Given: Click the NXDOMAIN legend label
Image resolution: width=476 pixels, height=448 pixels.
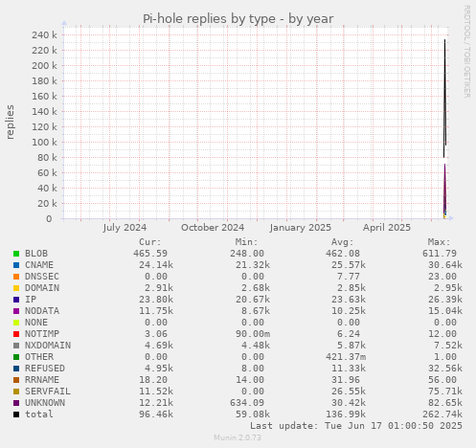Looking at the screenshot, I should pos(48,346).
